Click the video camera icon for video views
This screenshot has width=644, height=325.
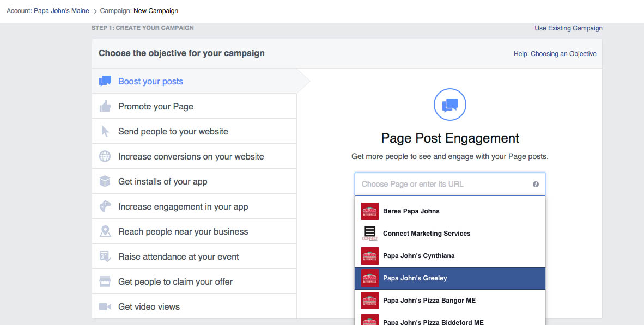tap(105, 307)
